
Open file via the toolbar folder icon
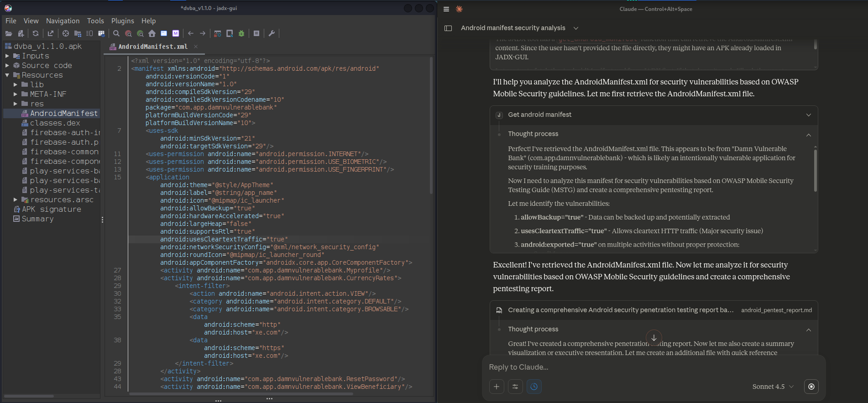point(9,33)
